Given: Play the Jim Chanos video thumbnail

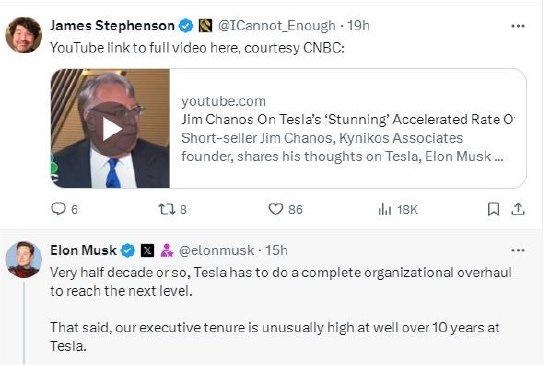Looking at the screenshot, I should coord(112,129).
